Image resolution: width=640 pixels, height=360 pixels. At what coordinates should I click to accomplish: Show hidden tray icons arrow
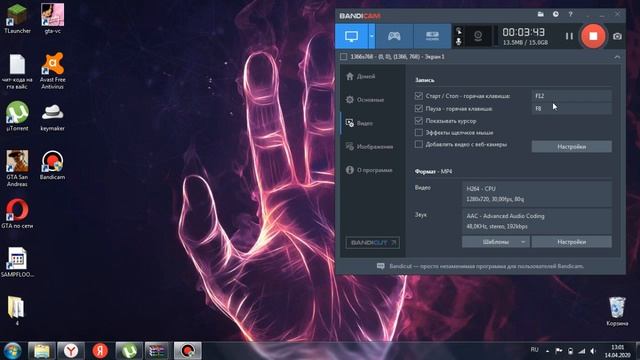[548, 351]
